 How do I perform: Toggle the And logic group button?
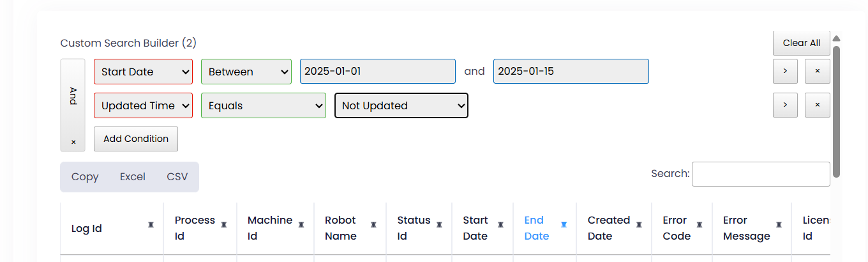coord(73,96)
